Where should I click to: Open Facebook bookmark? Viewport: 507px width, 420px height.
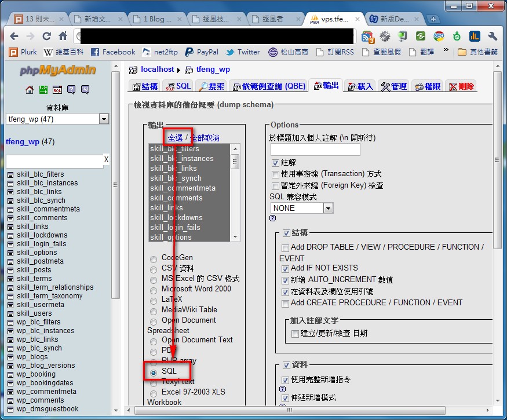point(113,52)
